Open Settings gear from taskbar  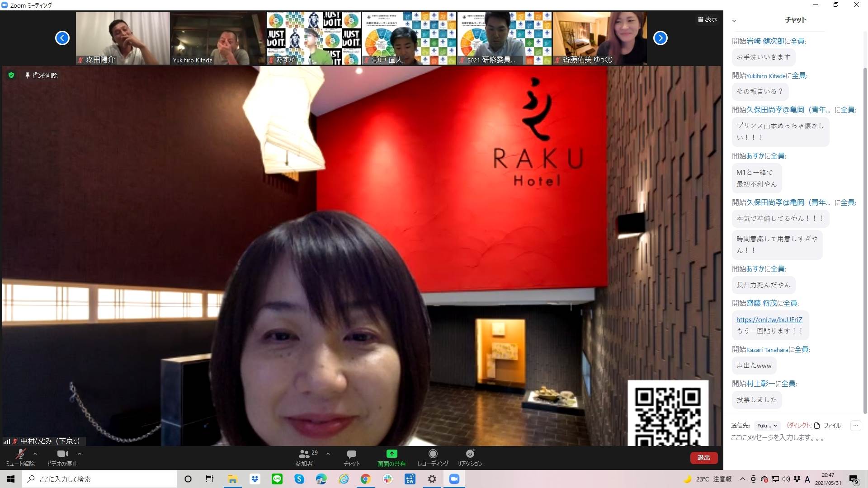[432, 479]
